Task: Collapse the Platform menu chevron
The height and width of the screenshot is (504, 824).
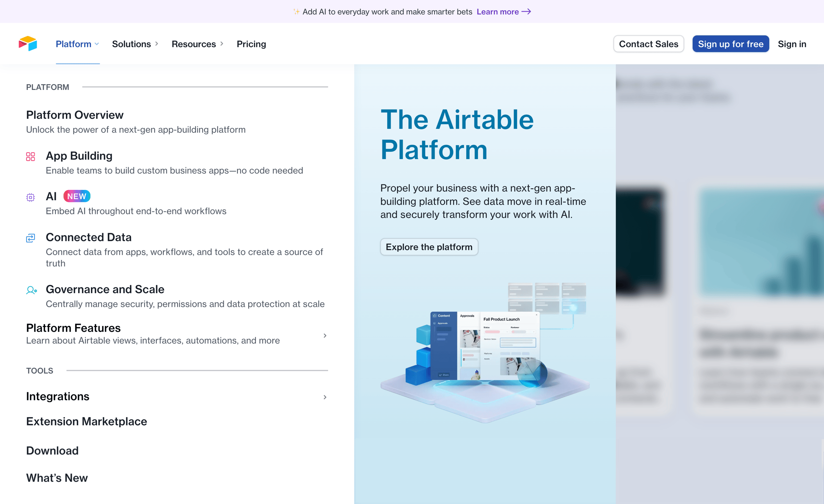Action: [x=97, y=44]
